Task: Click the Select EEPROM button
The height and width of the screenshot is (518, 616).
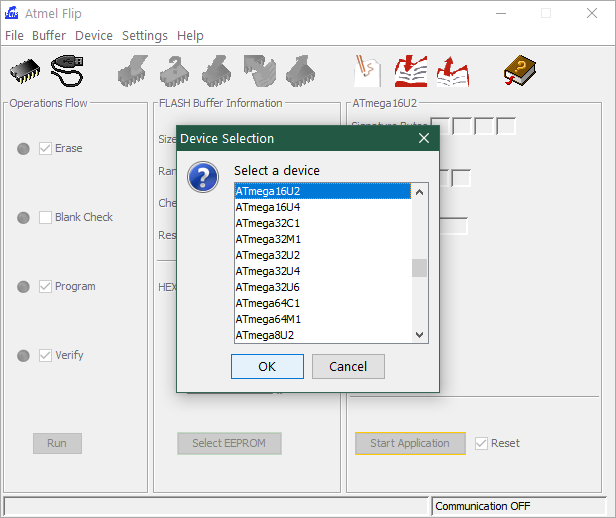Action: pos(229,443)
